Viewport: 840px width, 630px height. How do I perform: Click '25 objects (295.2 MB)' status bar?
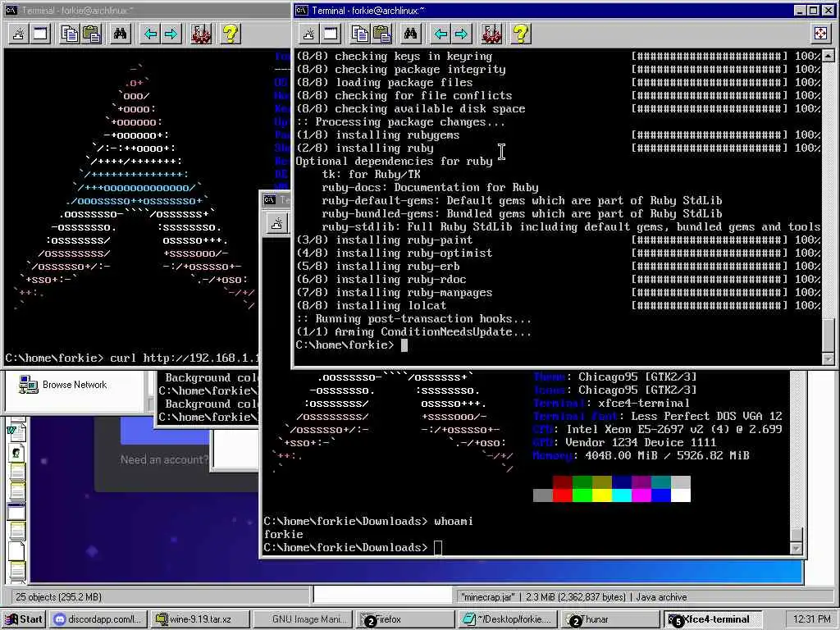coord(58,597)
